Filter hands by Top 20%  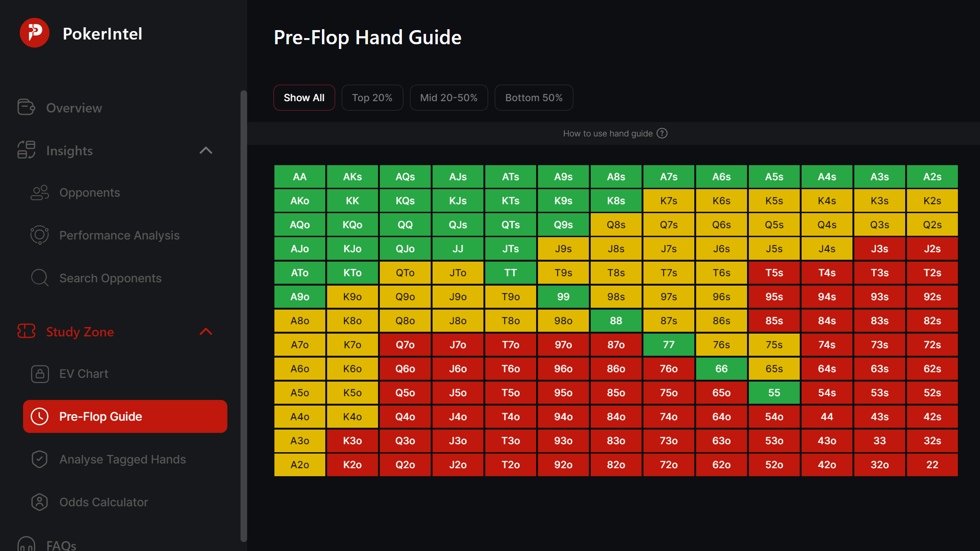(372, 98)
